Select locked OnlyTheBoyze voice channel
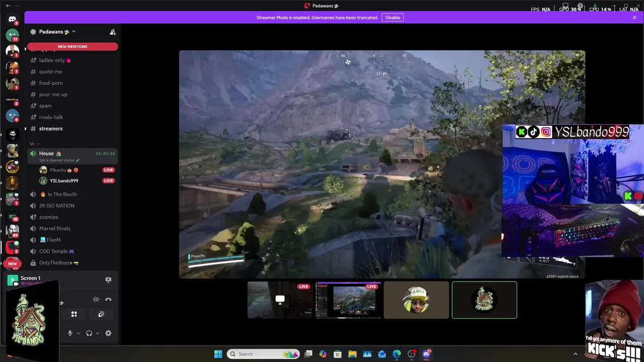The image size is (644, 362). (x=72, y=262)
